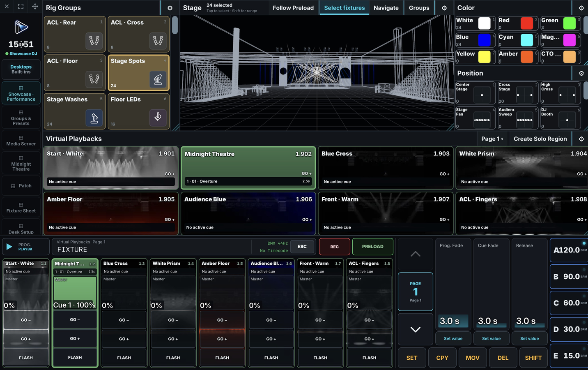Select ACL Cross fixture group icon
This screenshot has height=370, width=588.
158,40
